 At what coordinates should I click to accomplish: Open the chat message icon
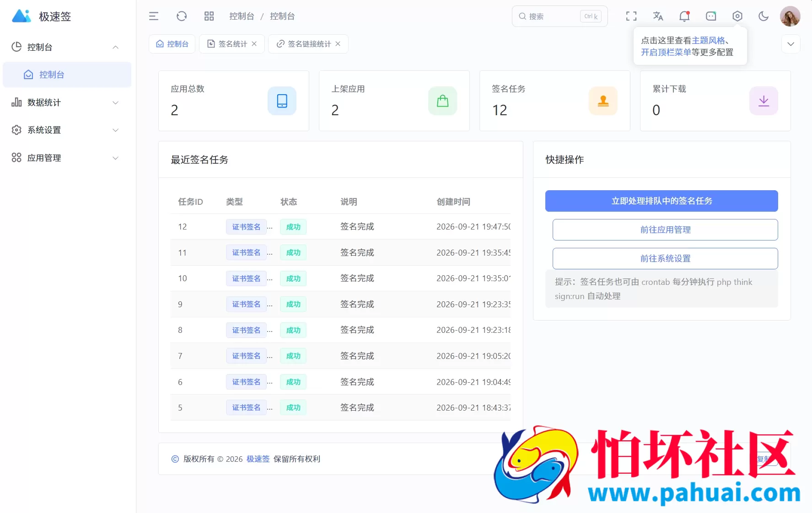coord(711,16)
